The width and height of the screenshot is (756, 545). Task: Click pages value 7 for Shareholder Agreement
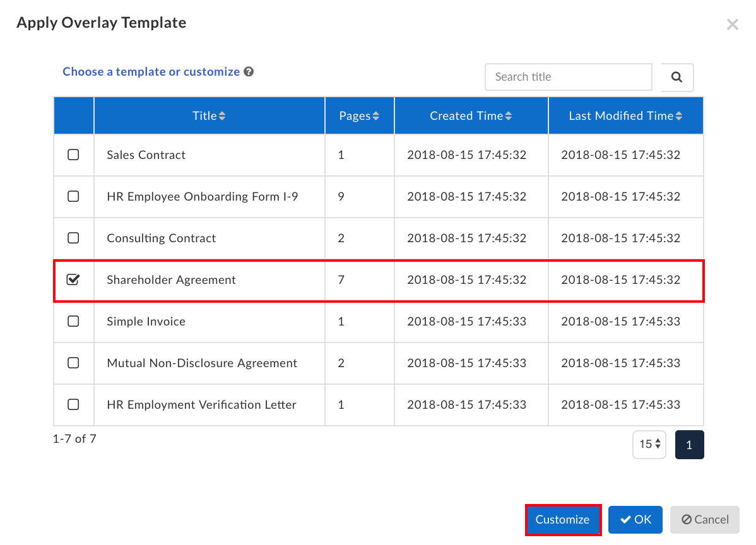coord(341,280)
